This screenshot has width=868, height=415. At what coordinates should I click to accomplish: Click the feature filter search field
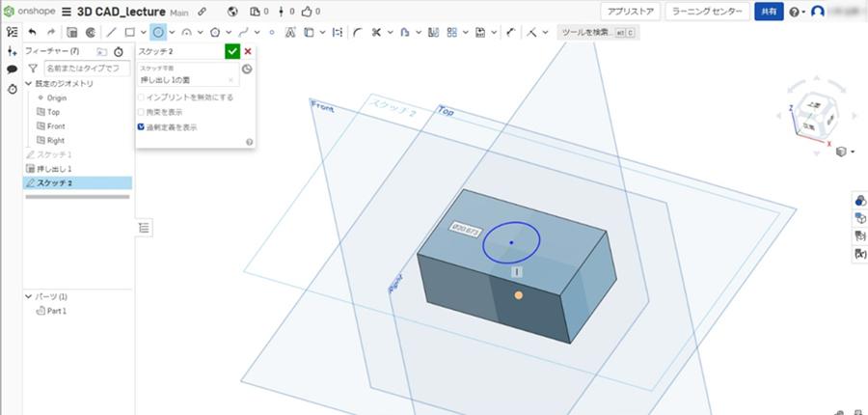(x=87, y=69)
